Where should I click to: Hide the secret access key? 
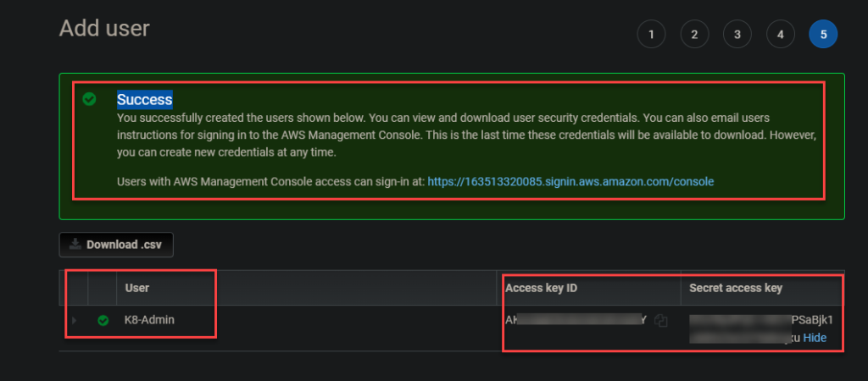pos(815,338)
